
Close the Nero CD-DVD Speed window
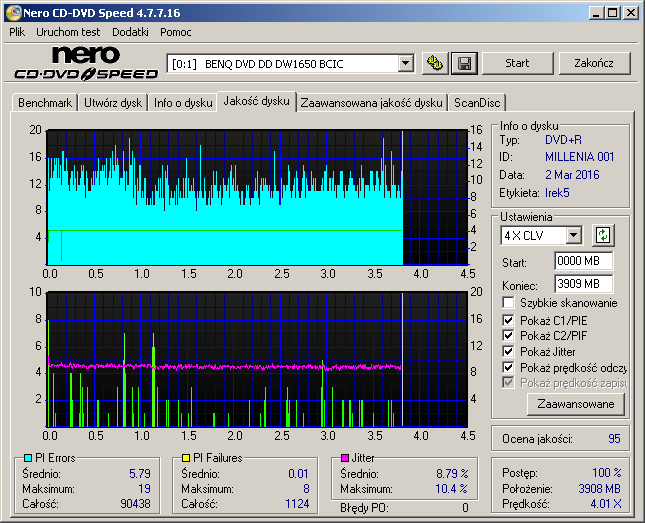point(631,13)
